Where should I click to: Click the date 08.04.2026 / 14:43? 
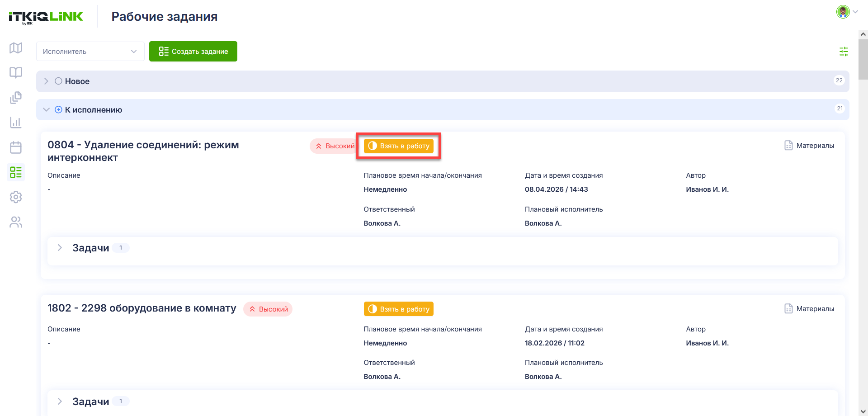[x=557, y=189]
